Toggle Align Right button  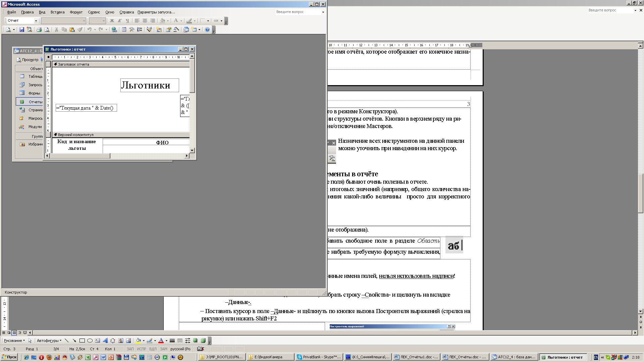tap(153, 21)
